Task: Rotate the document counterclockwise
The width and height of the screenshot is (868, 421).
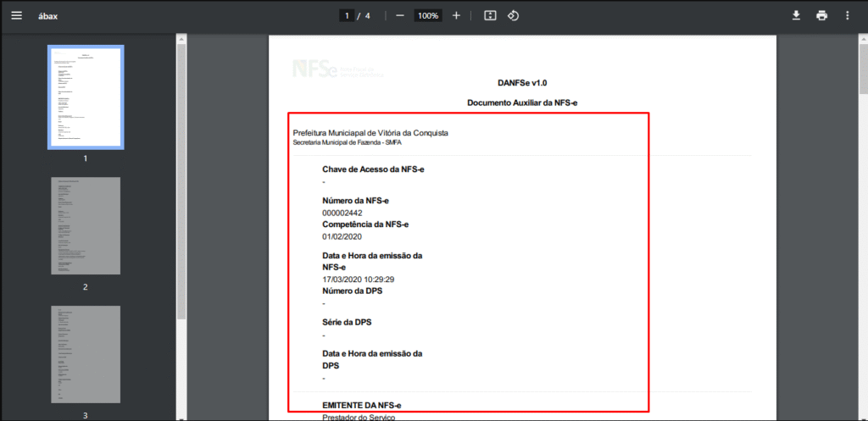Action: click(x=513, y=16)
